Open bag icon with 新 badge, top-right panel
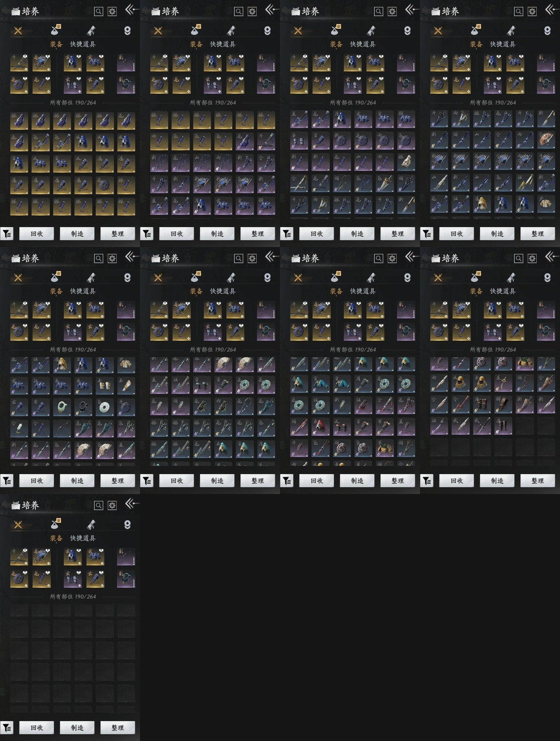Viewport: 560px width, 741px height. click(475, 31)
